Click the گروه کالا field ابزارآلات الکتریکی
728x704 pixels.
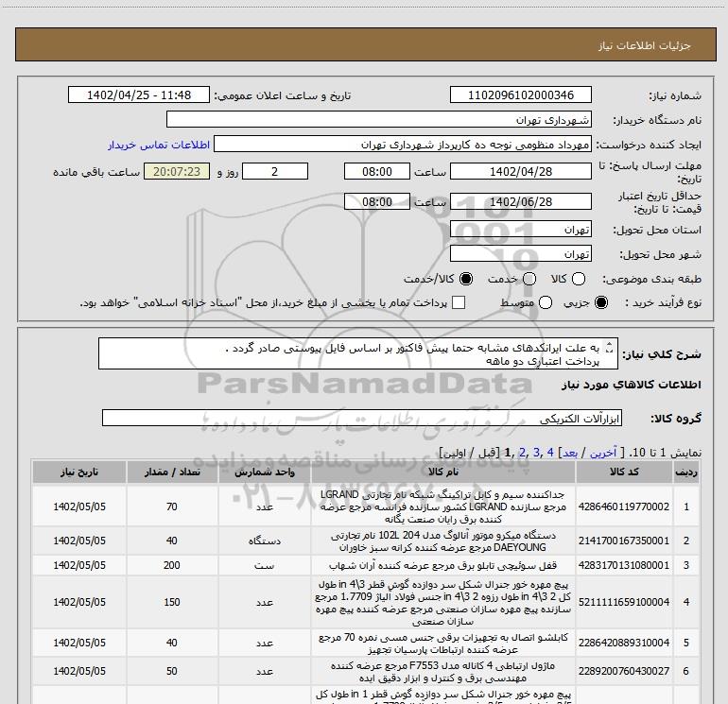tap(362, 418)
